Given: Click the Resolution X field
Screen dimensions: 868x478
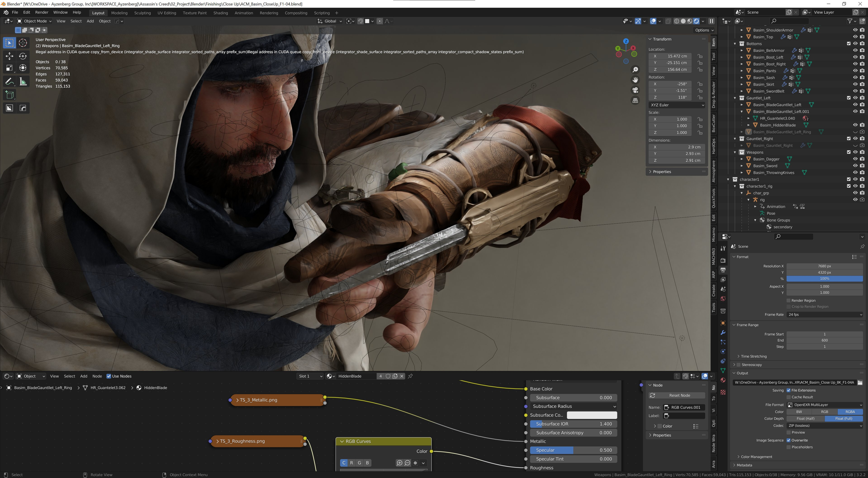Looking at the screenshot, I should pyautogui.click(x=824, y=266).
